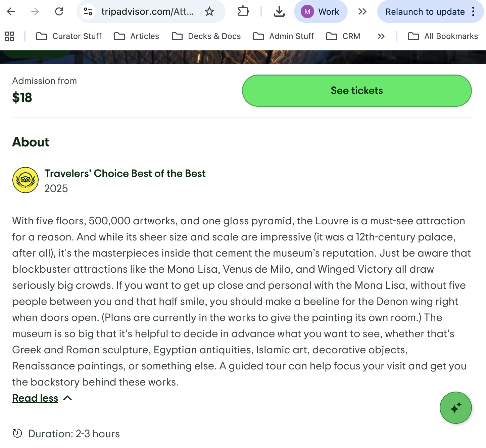Open Chrome three-dot menu

[x=473, y=12]
